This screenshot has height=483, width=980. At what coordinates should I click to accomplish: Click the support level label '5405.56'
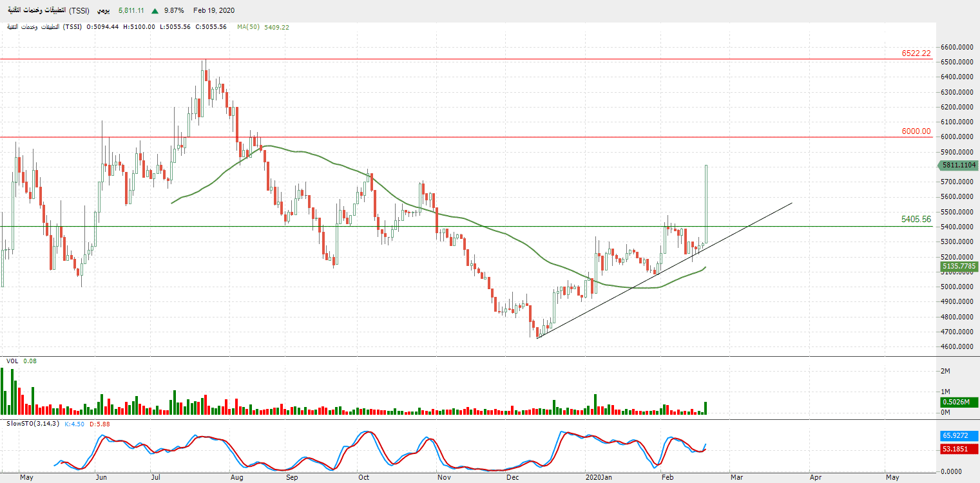coord(916,220)
